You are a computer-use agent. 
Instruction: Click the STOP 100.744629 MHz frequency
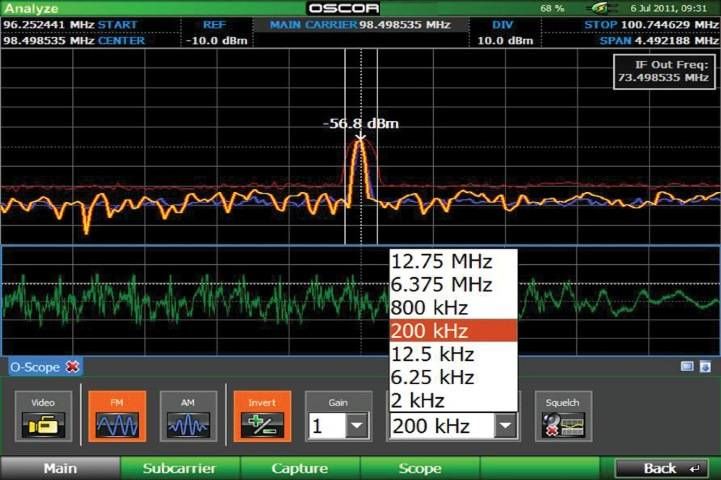click(651, 24)
